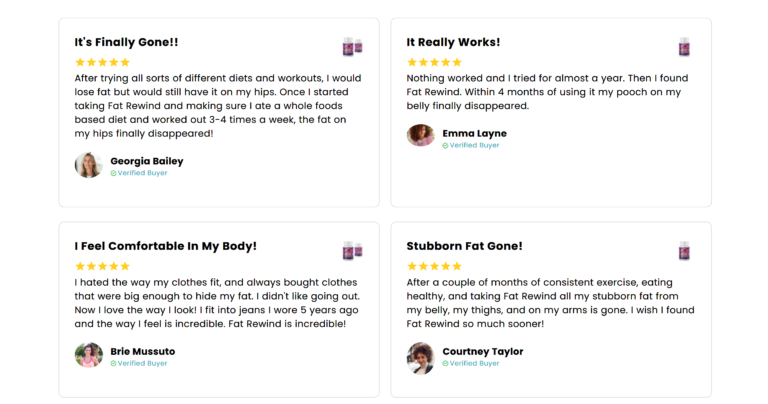Click bottle icon in "Stubborn Fat Gone!" review
Viewport: 768px width, 404px height.
(684, 250)
